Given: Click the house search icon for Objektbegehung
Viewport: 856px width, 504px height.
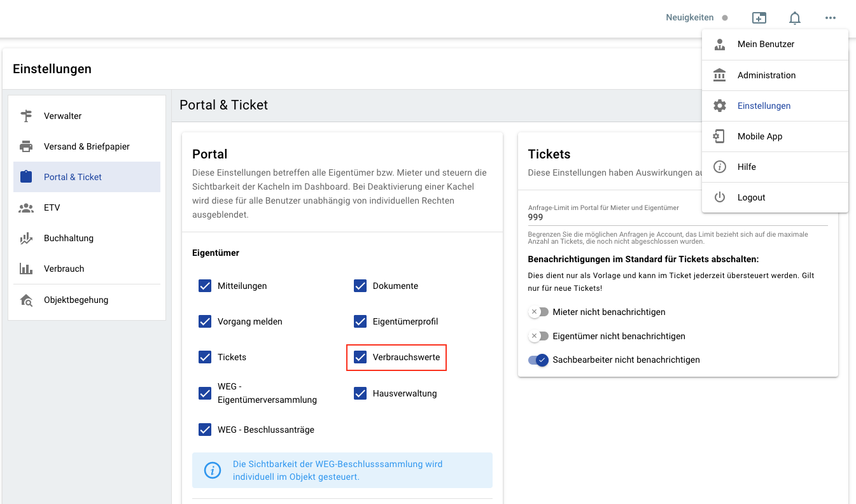Looking at the screenshot, I should 26,300.
